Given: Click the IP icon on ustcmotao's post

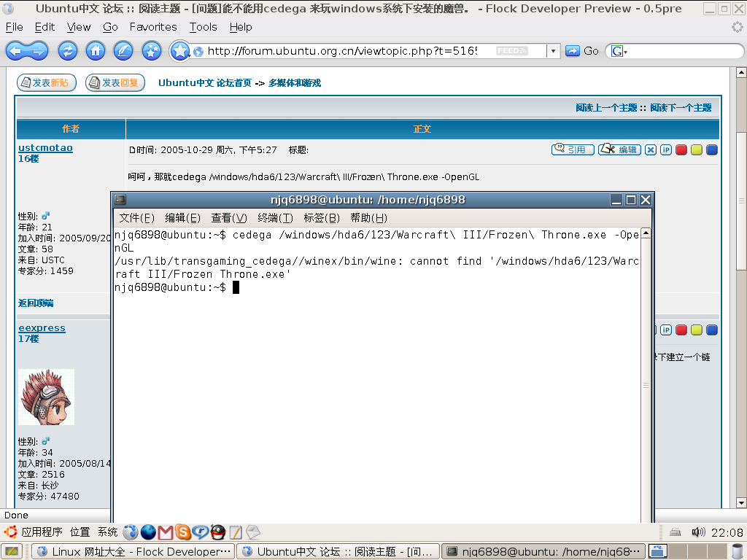Looking at the screenshot, I should click(666, 150).
